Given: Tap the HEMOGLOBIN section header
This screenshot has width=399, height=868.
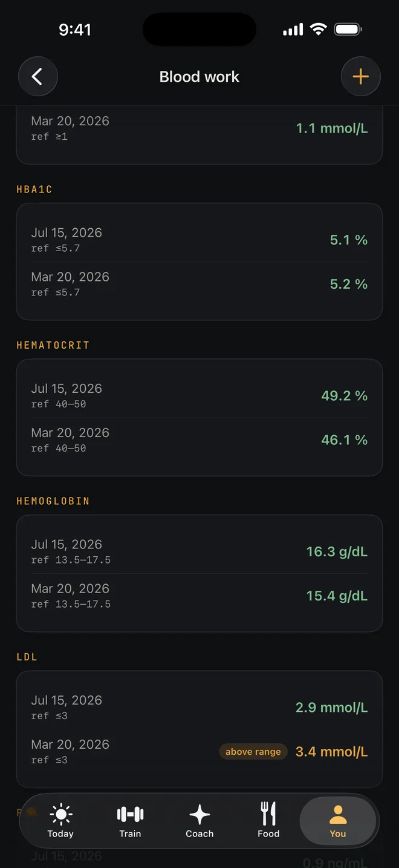Looking at the screenshot, I should coord(53,501).
